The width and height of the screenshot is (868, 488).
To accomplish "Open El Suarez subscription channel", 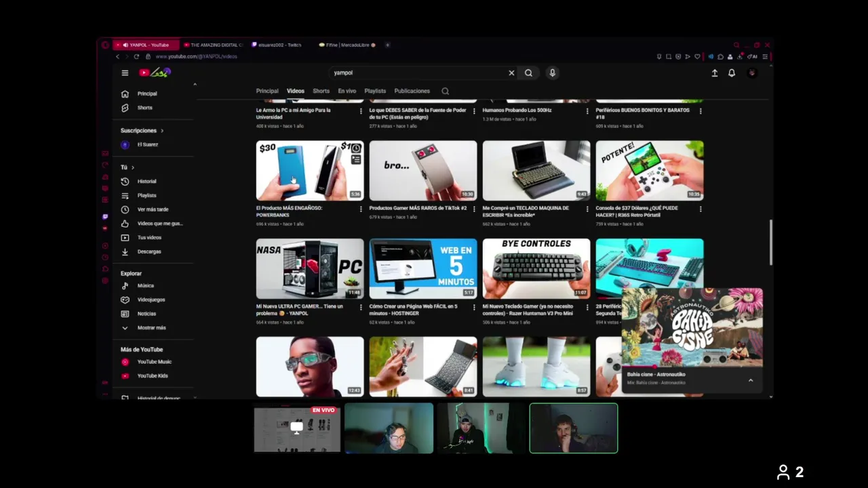I will pos(147,144).
